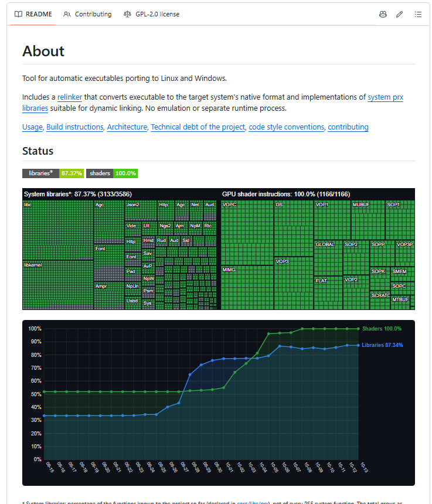The width and height of the screenshot is (432, 504).
Task: Click the Json2 block in libraries treemap
Action: click(x=141, y=210)
